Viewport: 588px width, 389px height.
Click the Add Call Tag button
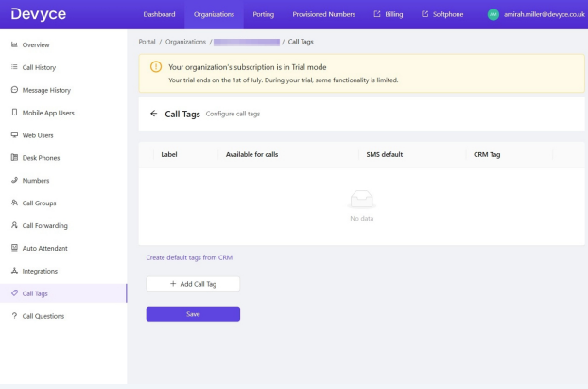click(x=193, y=284)
